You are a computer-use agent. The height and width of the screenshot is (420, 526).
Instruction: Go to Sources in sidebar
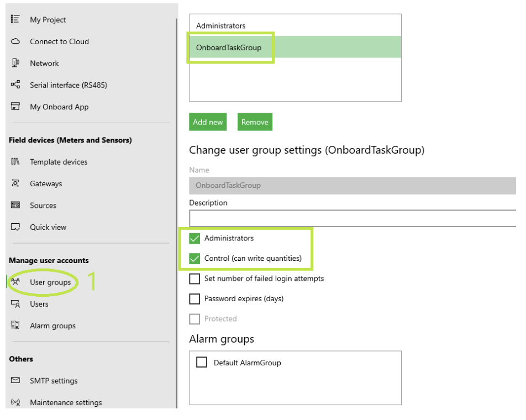(x=43, y=206)
